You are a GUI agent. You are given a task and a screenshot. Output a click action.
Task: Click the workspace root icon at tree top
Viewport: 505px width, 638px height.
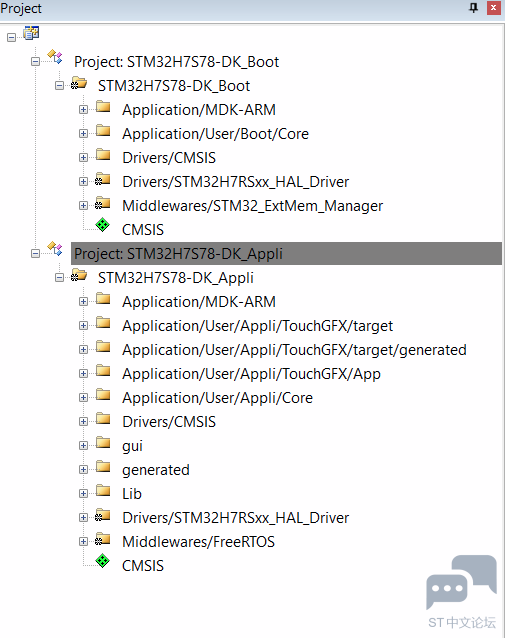click(31, 33)
